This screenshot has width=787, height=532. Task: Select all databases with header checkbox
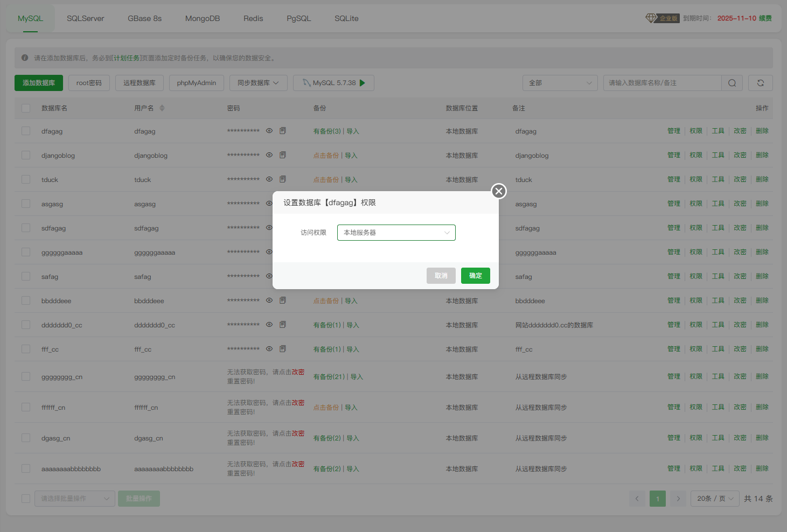tap(26, 108)
